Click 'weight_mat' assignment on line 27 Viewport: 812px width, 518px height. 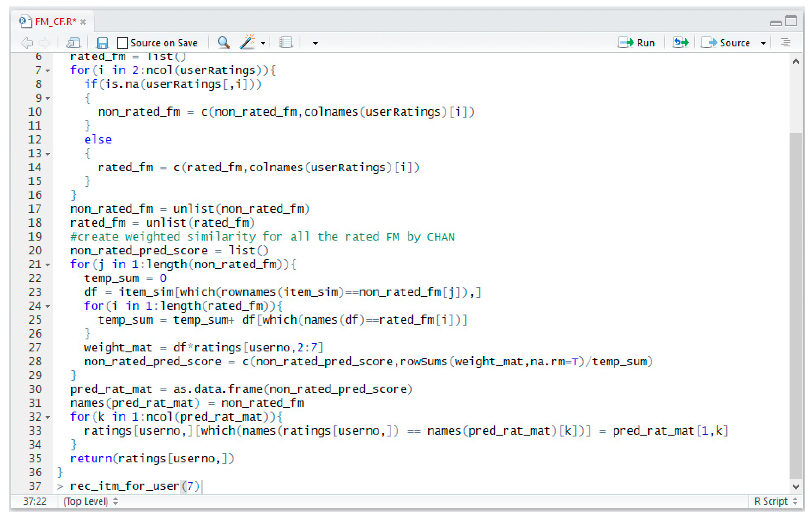pyautogui.click(x=204, y=348)
